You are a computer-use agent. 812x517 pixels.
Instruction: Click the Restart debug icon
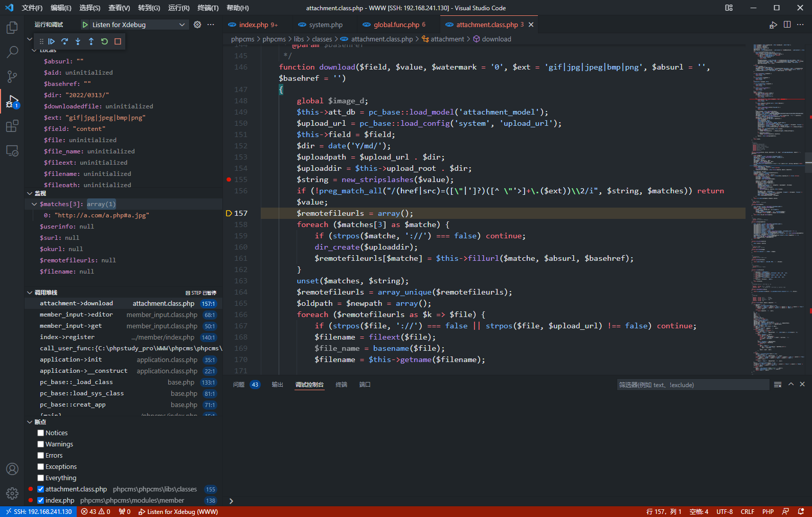point(104,41)
